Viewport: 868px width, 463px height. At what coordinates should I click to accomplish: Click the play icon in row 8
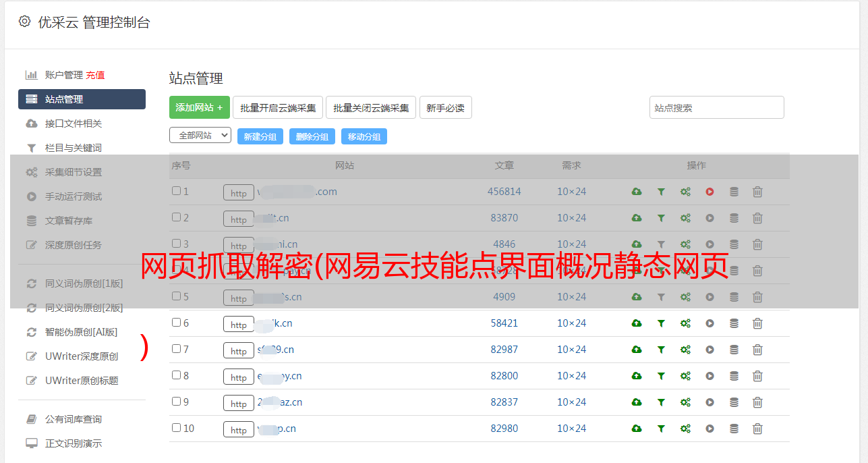tap(710, 376)
